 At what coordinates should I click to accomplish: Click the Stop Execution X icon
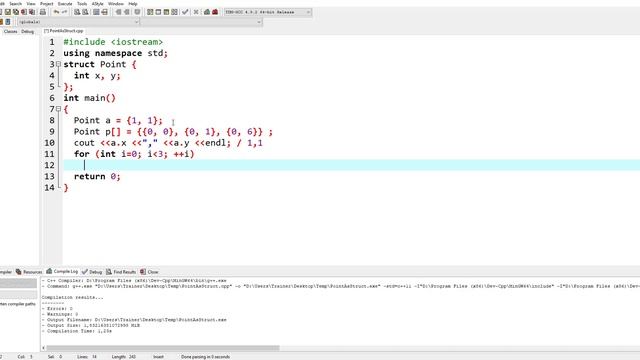click(x=196, y=12)
